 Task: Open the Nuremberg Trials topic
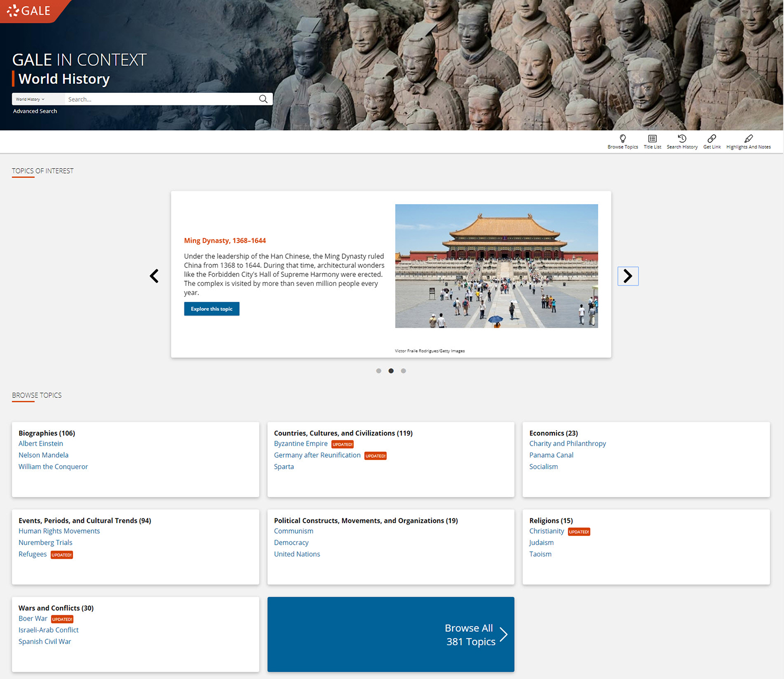pos(45,543)
